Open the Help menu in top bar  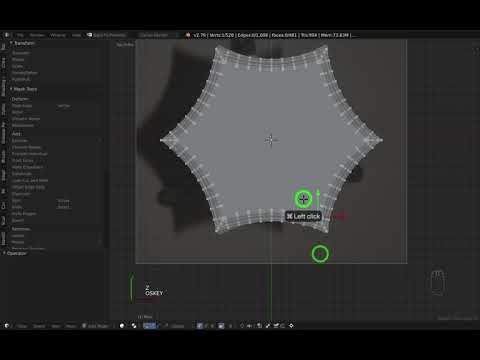point(76,35)
